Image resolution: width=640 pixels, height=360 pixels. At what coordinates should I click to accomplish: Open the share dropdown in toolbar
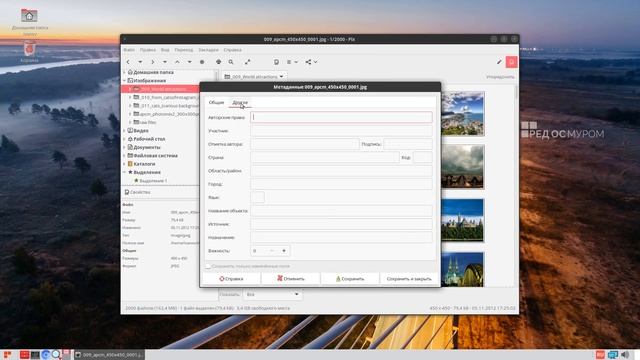coord(311,62)
